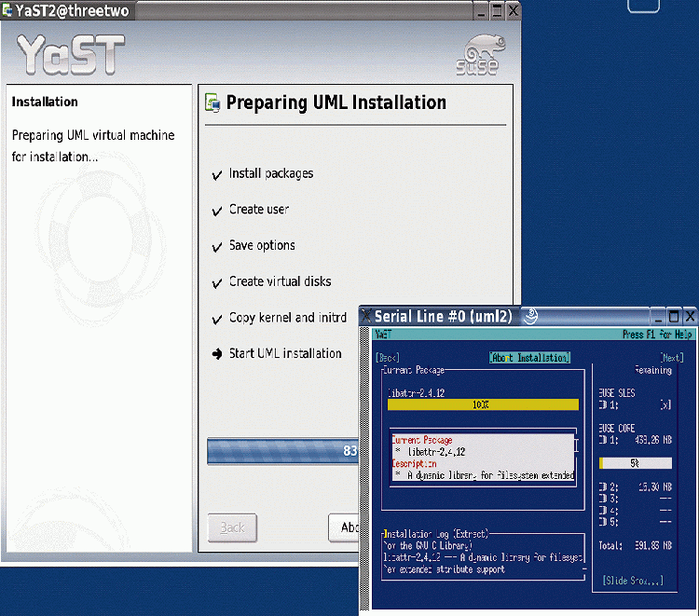This screenshot has height=616, width=699.
Task: Select [Back] in the Serial Line terminal
Action: [x=388, y=358]
